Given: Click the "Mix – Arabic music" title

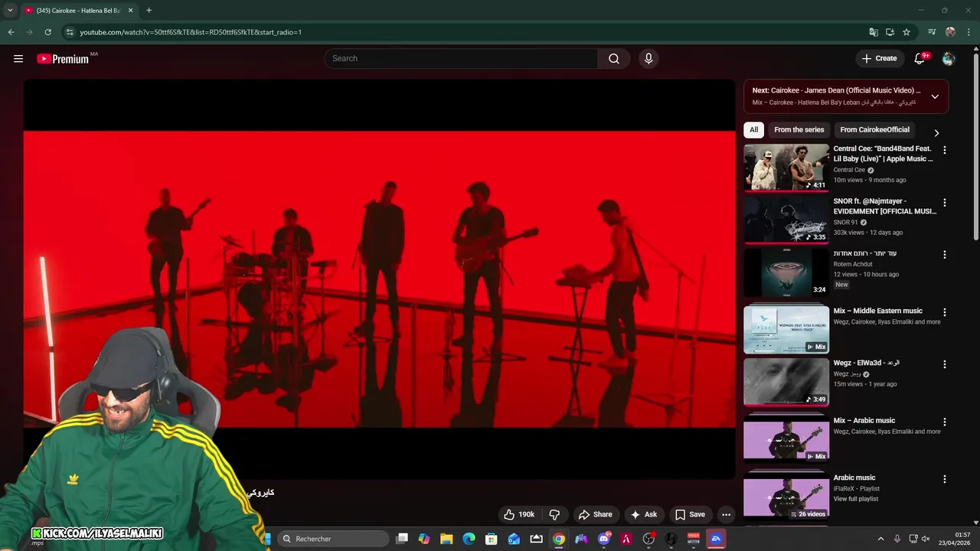Looking at the screenshot, I should (x=864, y=420).
